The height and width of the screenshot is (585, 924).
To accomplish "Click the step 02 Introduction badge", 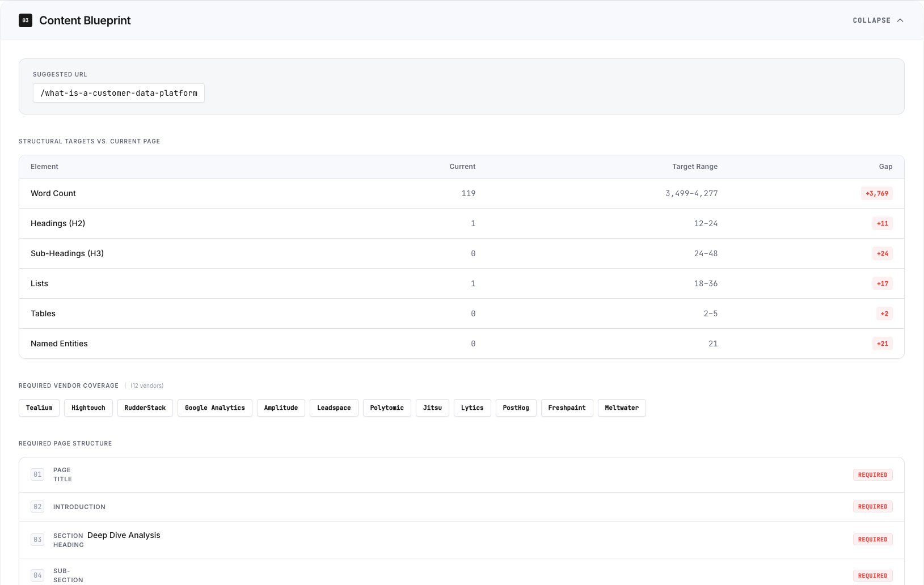I will 37,506.
